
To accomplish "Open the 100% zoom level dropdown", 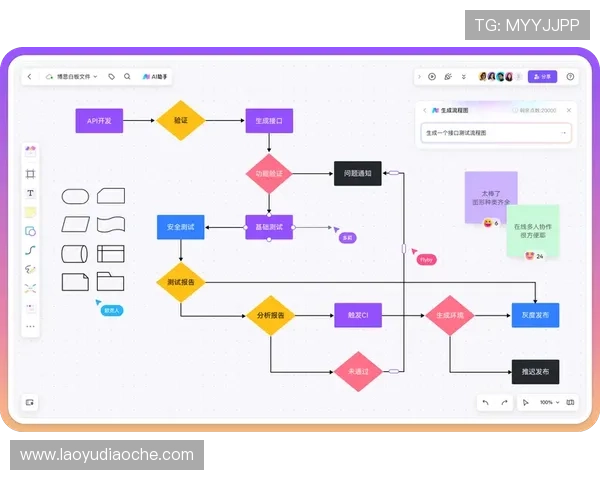I will coord(548,402).
